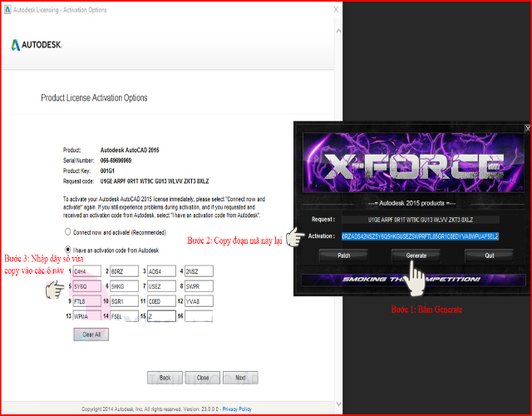Select 'Connect now and activate' radio option
Viewport: 532px width, 416px height.
(x=68, y=232)
